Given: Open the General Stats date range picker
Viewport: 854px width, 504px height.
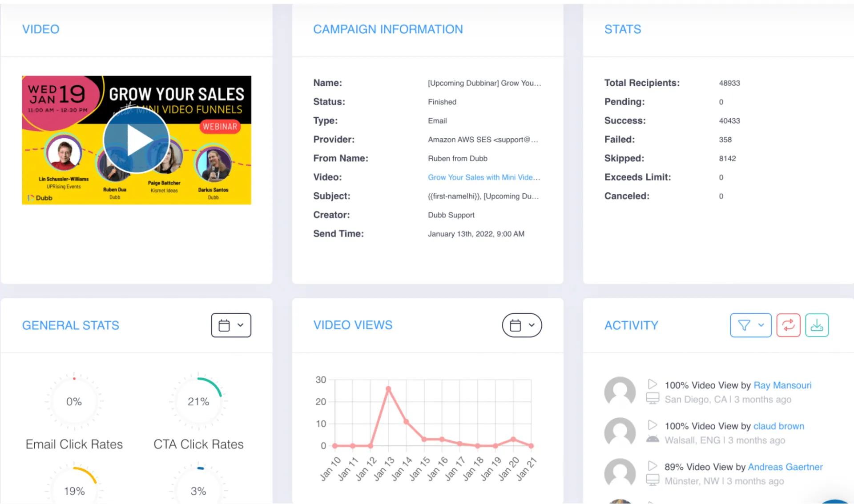Looking at the screenshot, I should [x=231, y=325].
